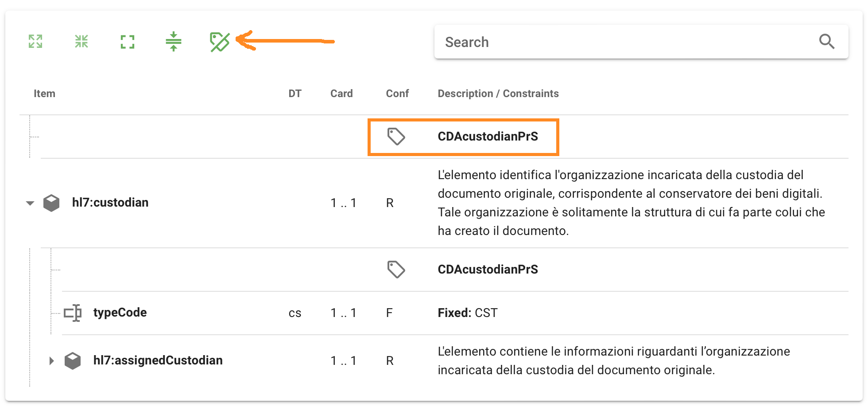Viewport: 868px width, 407px height.
Task: Click into the Search input field
Action: pyautogui.click(x=620, y=42)
